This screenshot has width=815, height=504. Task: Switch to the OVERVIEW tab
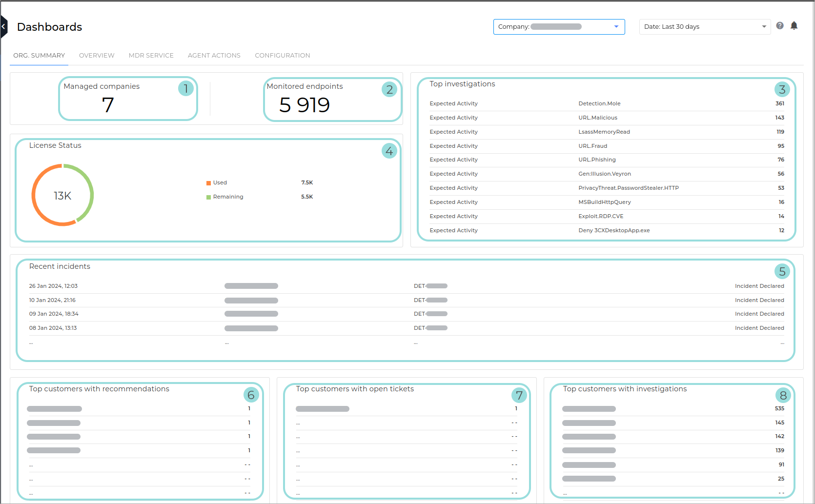pyautogui.click(x=96, y=55)
